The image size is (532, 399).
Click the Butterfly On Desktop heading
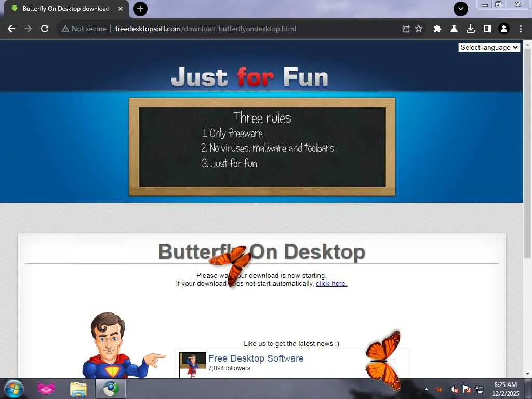262,251
